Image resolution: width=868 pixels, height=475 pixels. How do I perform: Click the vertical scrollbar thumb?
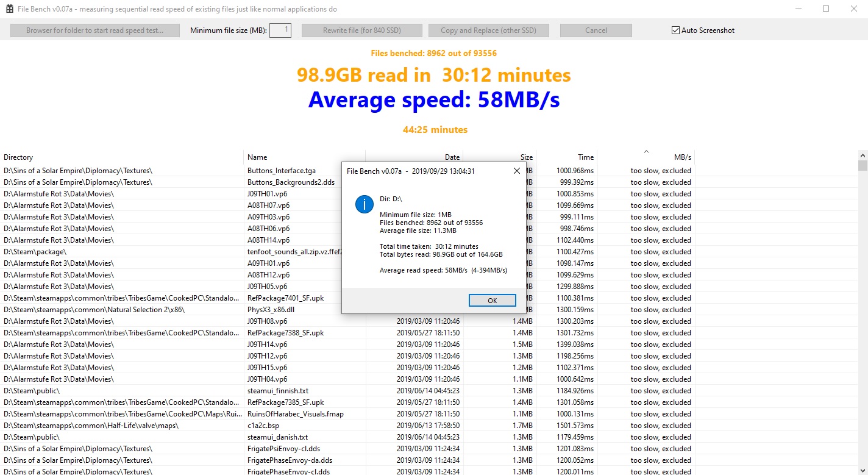pos(863,165)
